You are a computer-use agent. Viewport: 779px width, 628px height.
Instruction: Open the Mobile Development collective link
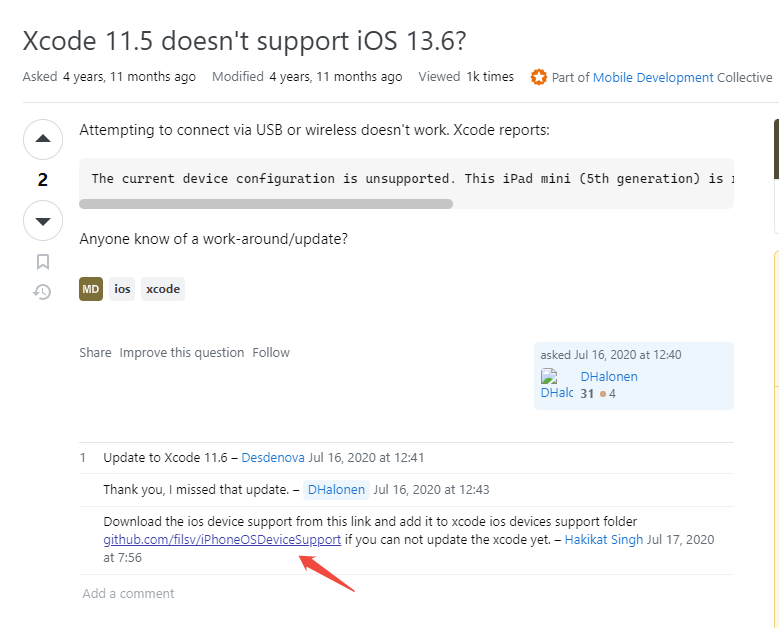click(x=653, y=78)
